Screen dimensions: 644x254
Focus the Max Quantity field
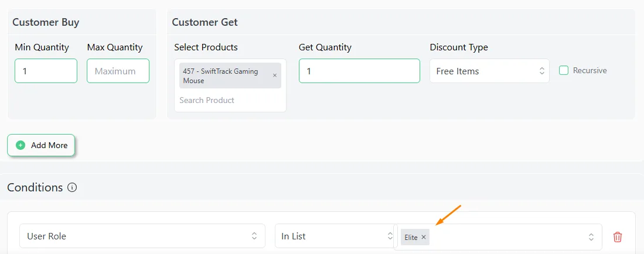(118, 71)
